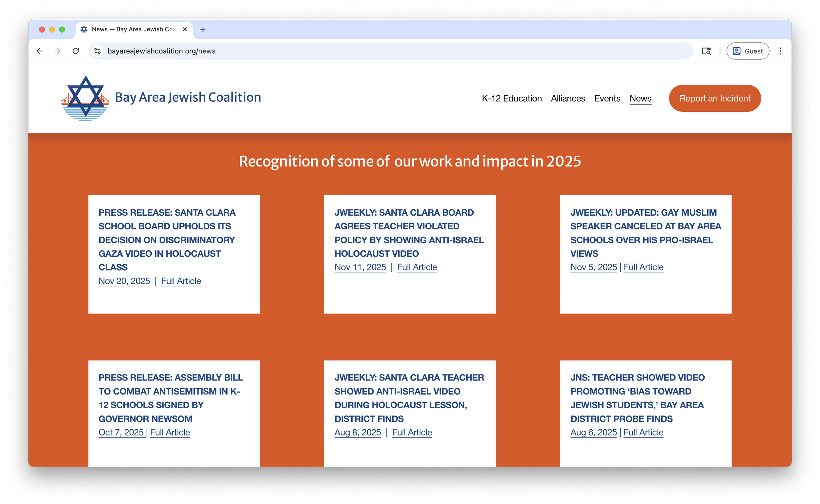Click the Bay Area Jewish Coalition logo
This screenshot has width=820, height=504.
coord(85,98)
